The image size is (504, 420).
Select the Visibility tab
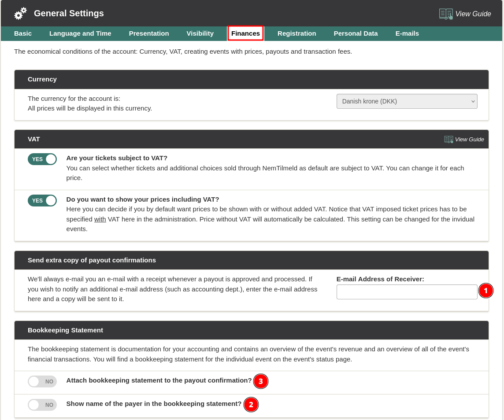200,33
